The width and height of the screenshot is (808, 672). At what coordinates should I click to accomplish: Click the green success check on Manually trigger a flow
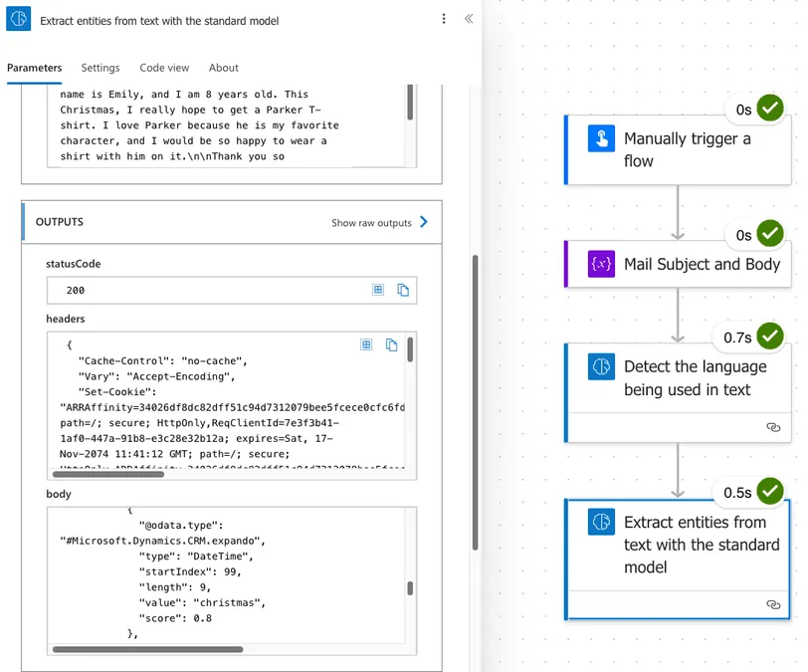click(x=769, y=109)
